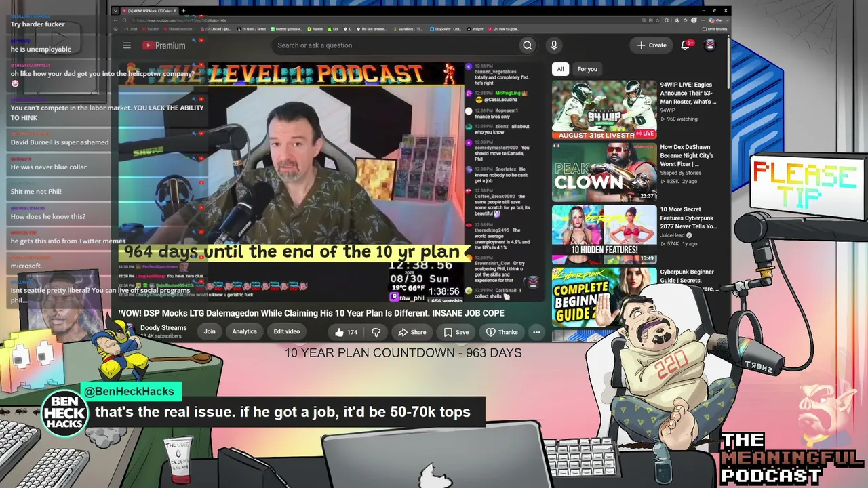The image size is (868, 488).
Task: Open Analytics for this video
Action: coord(245,331)
